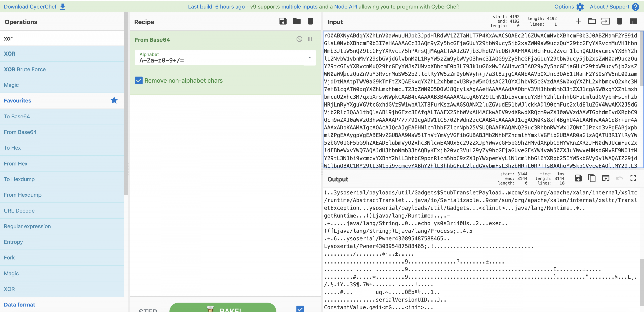This screenshot has height=312, width=644.
Task: Clear input and output trash icon
Action: coord(620,21)
